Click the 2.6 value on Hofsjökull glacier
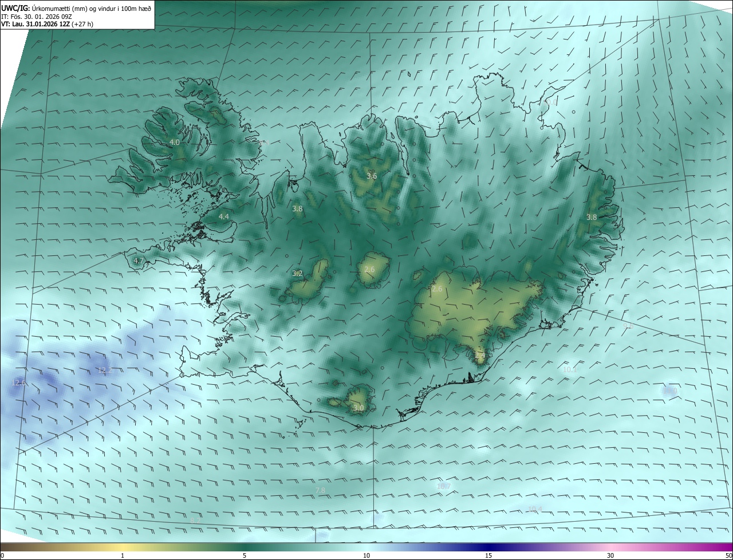This screenshot has width=733, height=560. click(369, 269)
